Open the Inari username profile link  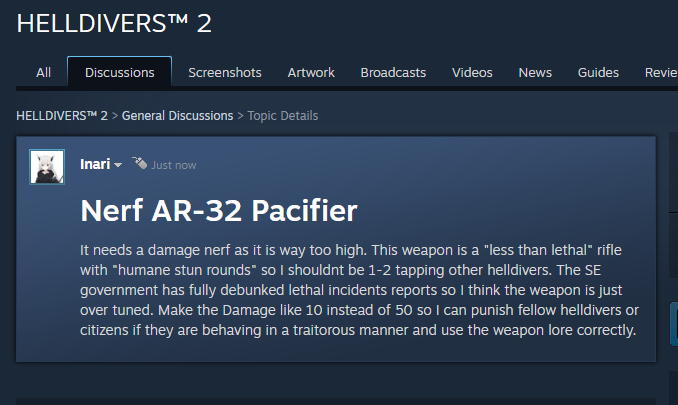point(95,164)
